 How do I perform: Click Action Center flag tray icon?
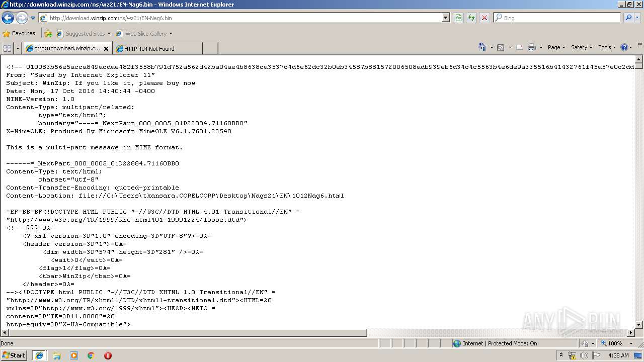click(x=597, y=355)
